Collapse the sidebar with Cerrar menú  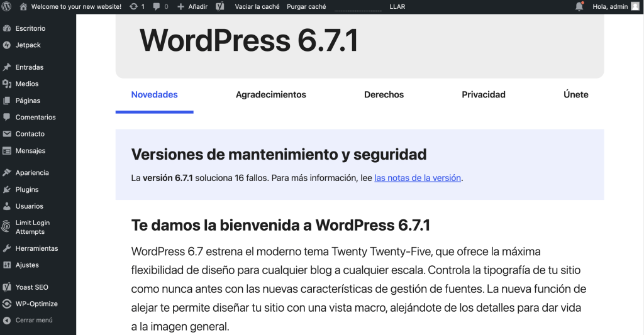click(x=34, y=320)
